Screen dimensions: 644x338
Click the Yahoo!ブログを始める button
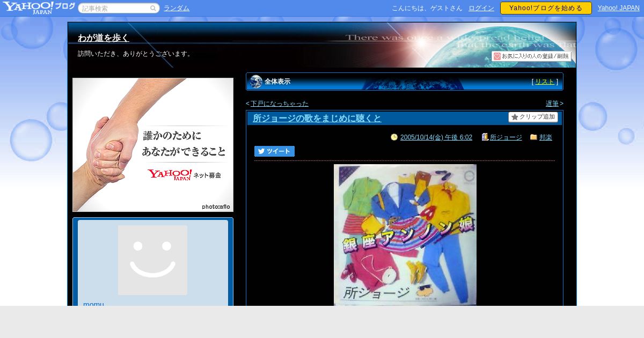point(545,8)
